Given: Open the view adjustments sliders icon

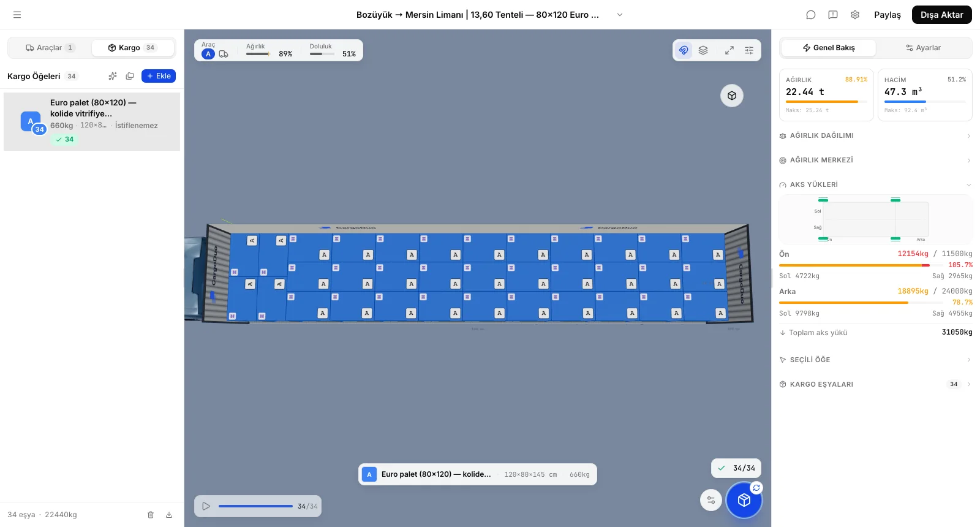Looking at the screenshot, I should coord(749,50).
